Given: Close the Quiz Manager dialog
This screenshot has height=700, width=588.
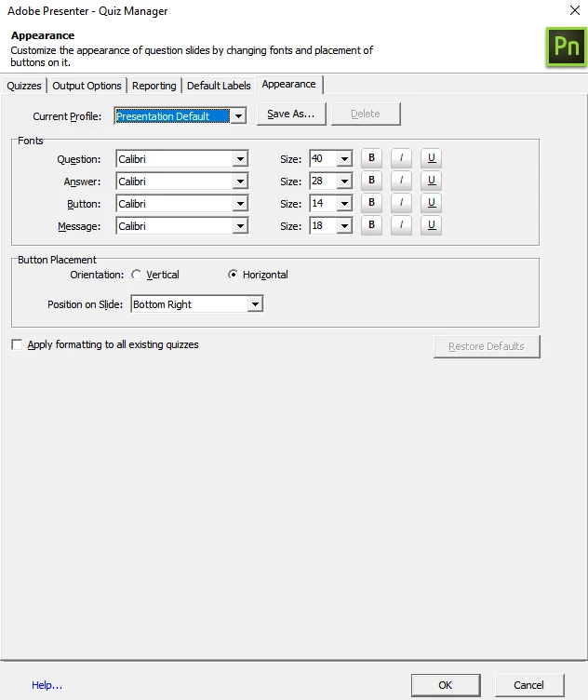Looking at the screenshot, I should point(575,10).
